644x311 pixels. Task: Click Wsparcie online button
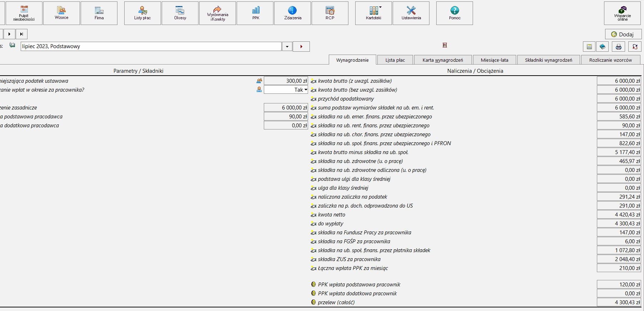click(x=622, y=13)
